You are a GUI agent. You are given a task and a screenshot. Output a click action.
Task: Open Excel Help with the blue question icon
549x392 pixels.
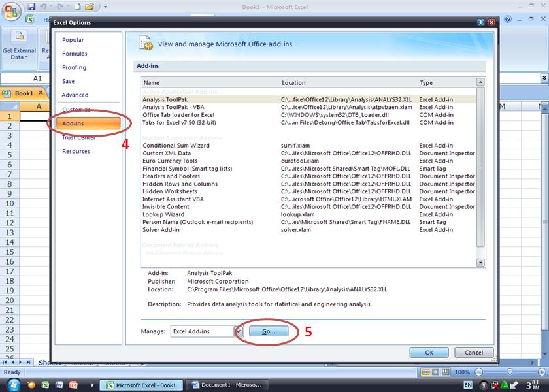[508, 19]
